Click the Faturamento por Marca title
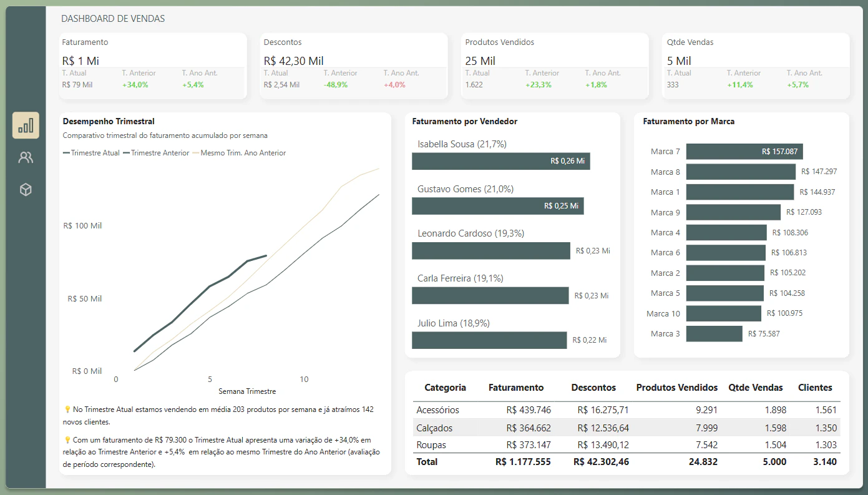 pos(689,122)
